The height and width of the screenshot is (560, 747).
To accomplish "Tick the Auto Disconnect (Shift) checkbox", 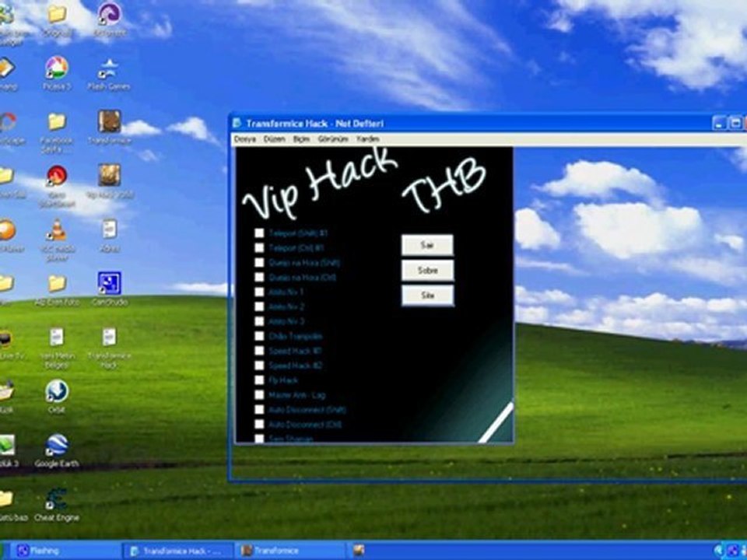I will (259, 409).
